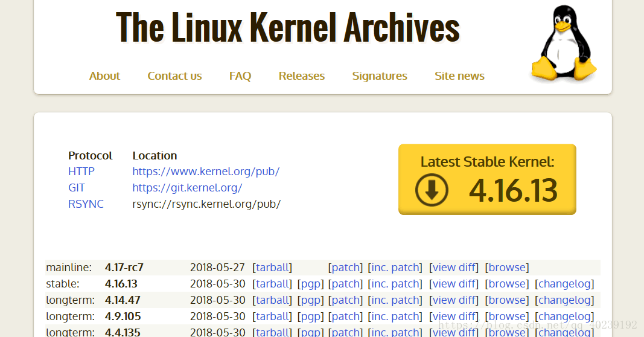Click the RSYNC protocol link
Image resolution: width=644 pixels, height=337 pixels.
point(86,204)
